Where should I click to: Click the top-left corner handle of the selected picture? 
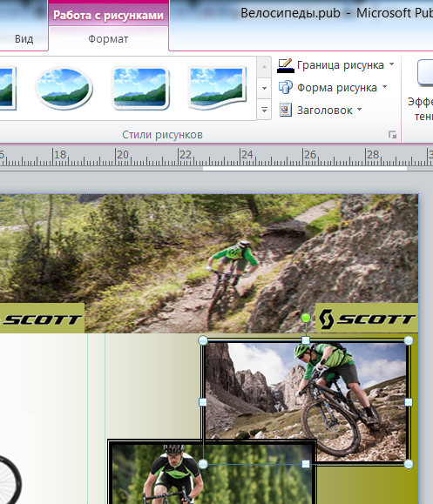[203, 340]
